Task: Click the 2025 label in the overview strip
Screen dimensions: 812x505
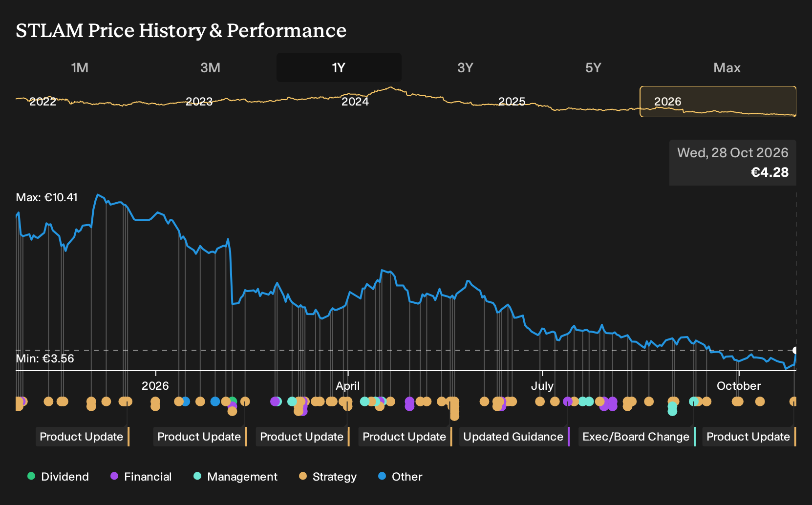Action: tap(512, 102)
